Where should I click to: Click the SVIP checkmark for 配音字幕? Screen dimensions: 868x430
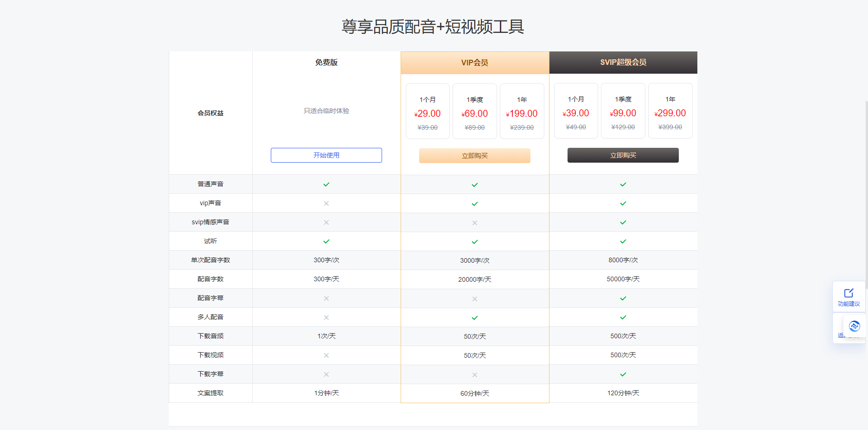623,298
